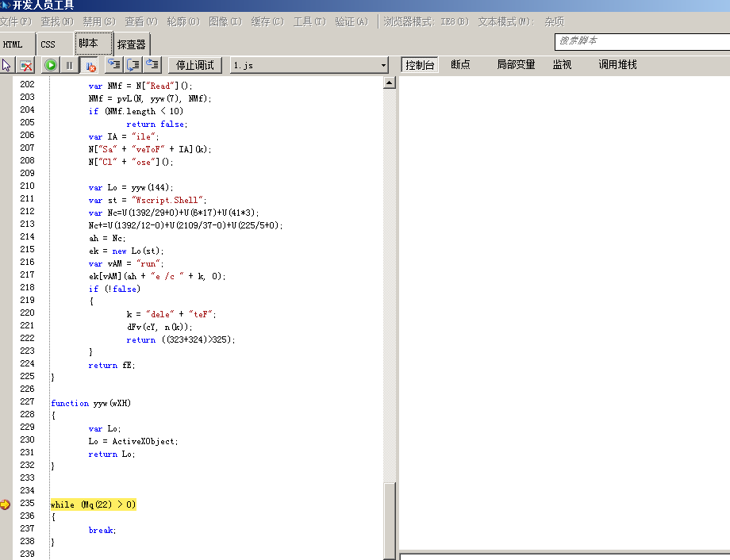Click the highlighted 'while (Mq(22) > 0)' line
Screen dimensions: 730x560
click(93, 504)
